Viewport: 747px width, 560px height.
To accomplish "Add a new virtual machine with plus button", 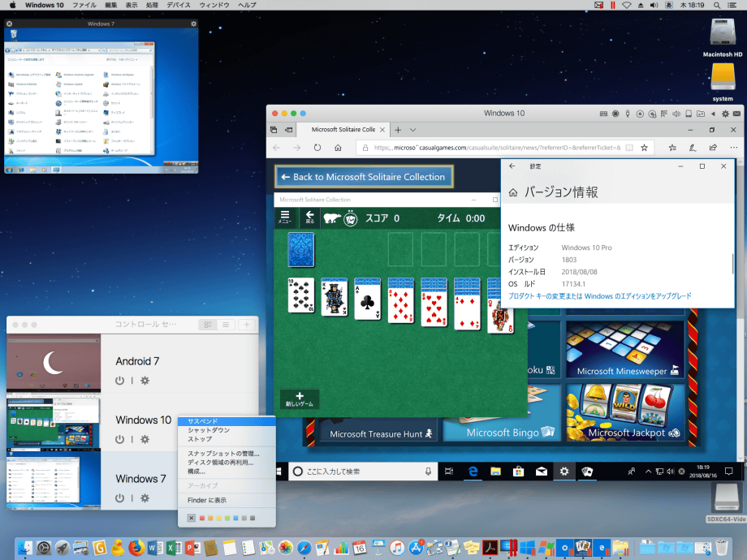I will tap(247, 325).
